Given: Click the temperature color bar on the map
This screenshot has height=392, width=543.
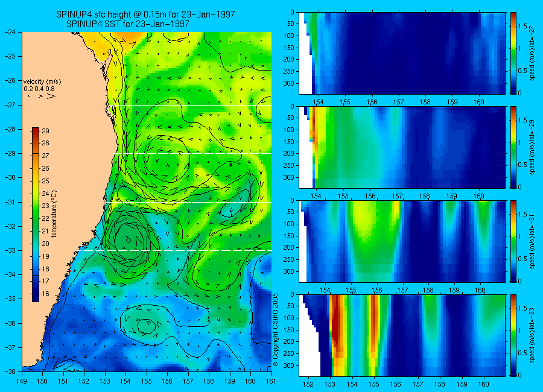Looking at the screenshot, I should click(36, 215).
